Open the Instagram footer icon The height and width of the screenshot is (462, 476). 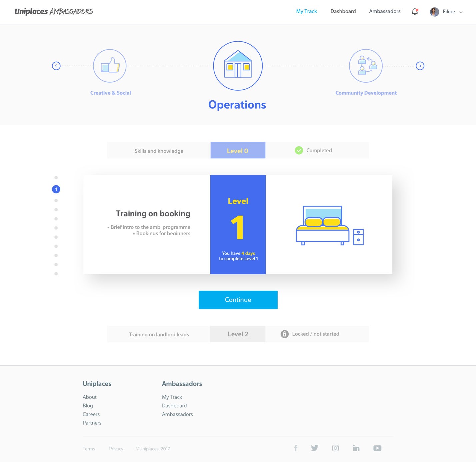click(x=335, y=448)
